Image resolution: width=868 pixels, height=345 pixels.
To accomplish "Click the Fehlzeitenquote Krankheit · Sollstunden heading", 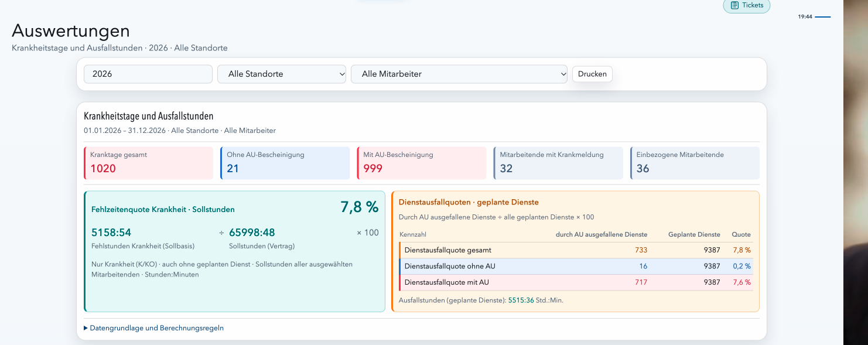I will coord(163,209).
